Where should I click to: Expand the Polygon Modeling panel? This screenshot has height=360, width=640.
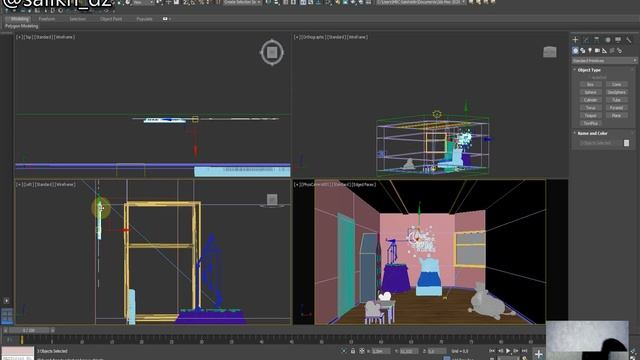coord(21,26)
